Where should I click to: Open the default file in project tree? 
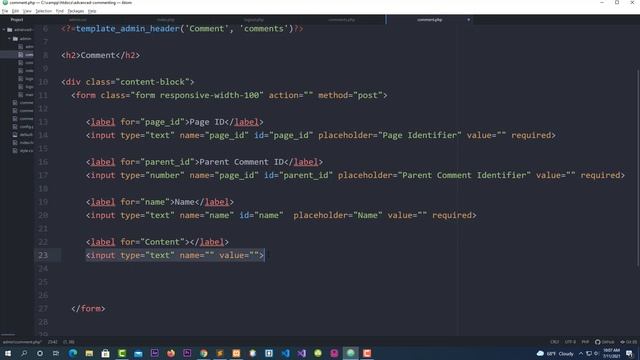click(x=23, y=135)
